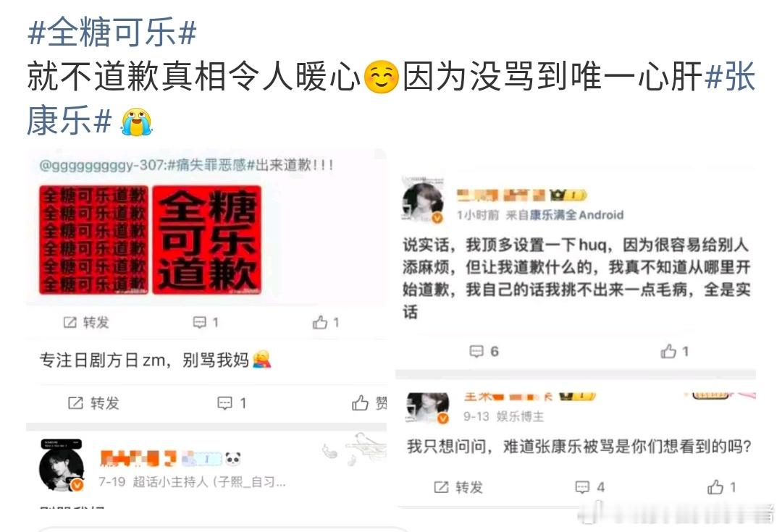Image resolution: width=782 pixels, height=532 pixels.
Task: Like the 难道张康乐被骂 post
Action: (x=721, y=487)
